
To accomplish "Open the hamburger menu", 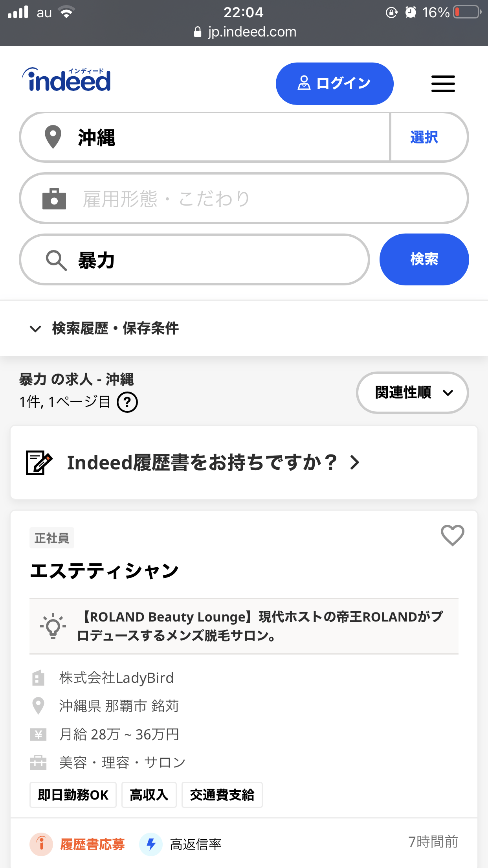I will tap(443, 84).
